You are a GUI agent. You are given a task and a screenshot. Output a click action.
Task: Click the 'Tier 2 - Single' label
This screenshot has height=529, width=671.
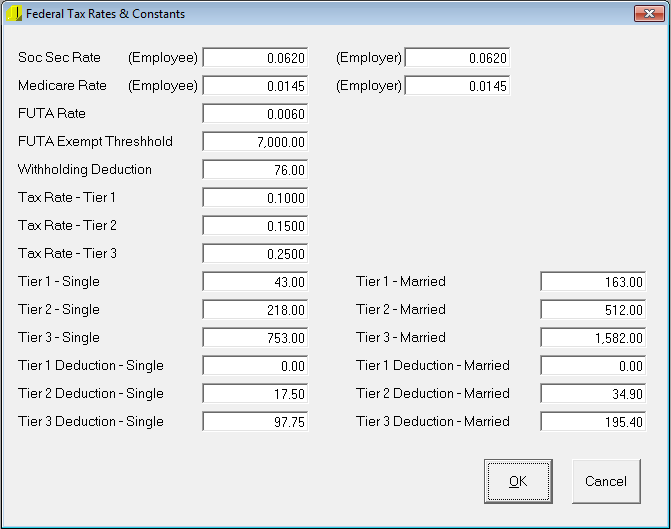[x=59, y=309]
